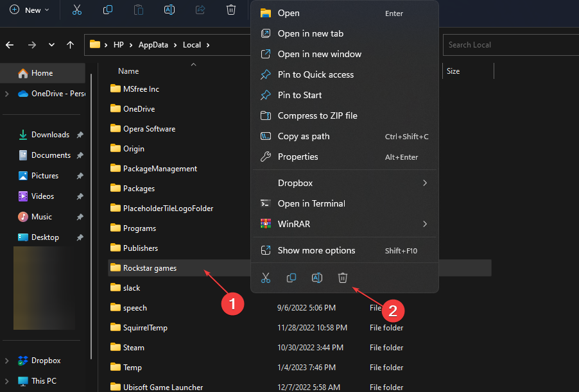
Task: Click the Paste icon in the toolbar
Action: [x=139, y=10]
